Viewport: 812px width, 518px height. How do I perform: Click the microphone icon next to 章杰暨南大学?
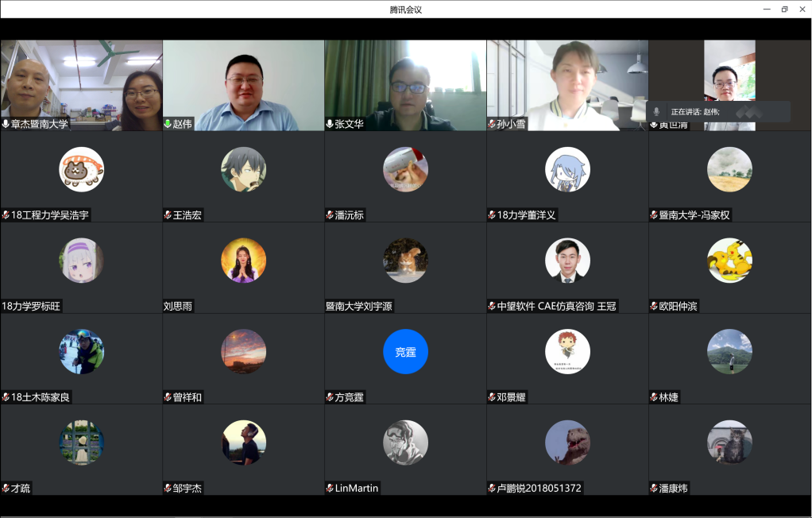(x=6, y=124)
